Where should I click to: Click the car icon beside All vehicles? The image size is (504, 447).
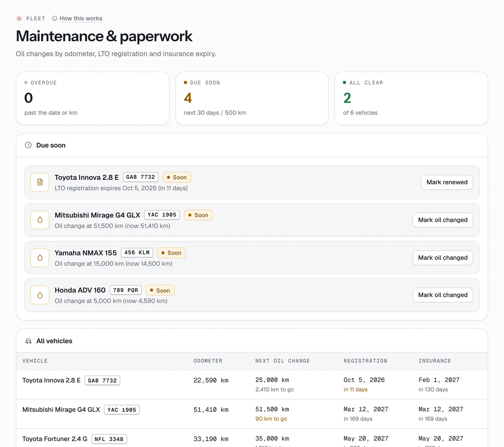pyautogui.click(x=28, y=341)
